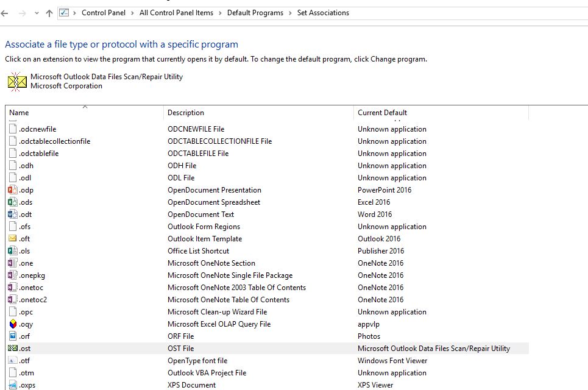Image resolution: width=588 pixels, height=390 pixels.
Task: Select the .odp PowerPoint icon
Action: pos(13,190)
